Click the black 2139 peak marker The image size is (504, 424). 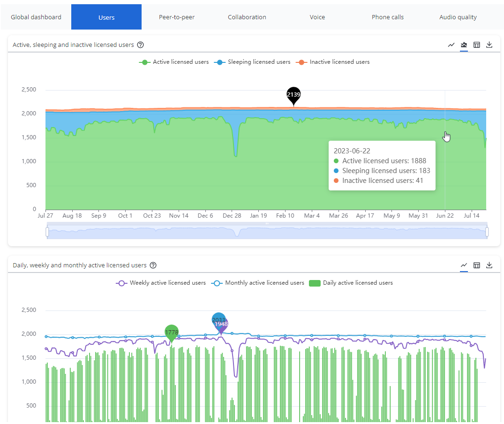click(293, 95)
